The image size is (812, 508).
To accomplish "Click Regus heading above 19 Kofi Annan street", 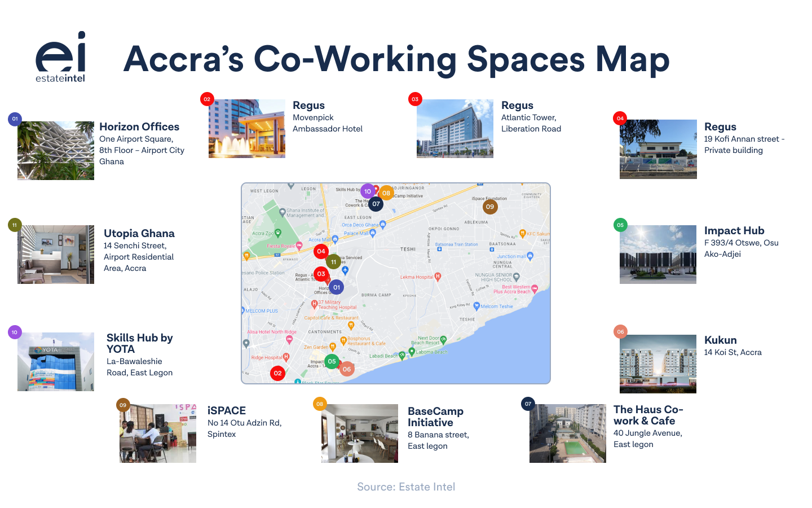I will (x=721, y=127).
